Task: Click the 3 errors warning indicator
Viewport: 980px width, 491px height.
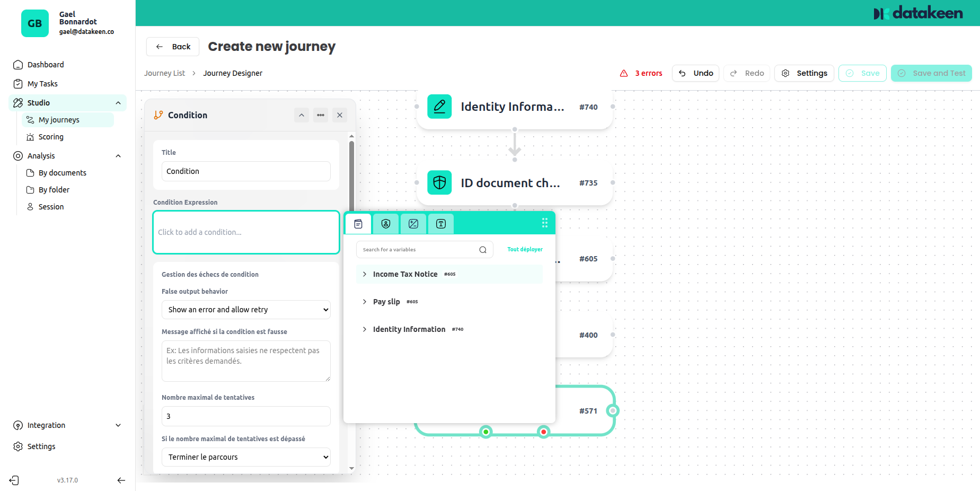Action: 641,73
